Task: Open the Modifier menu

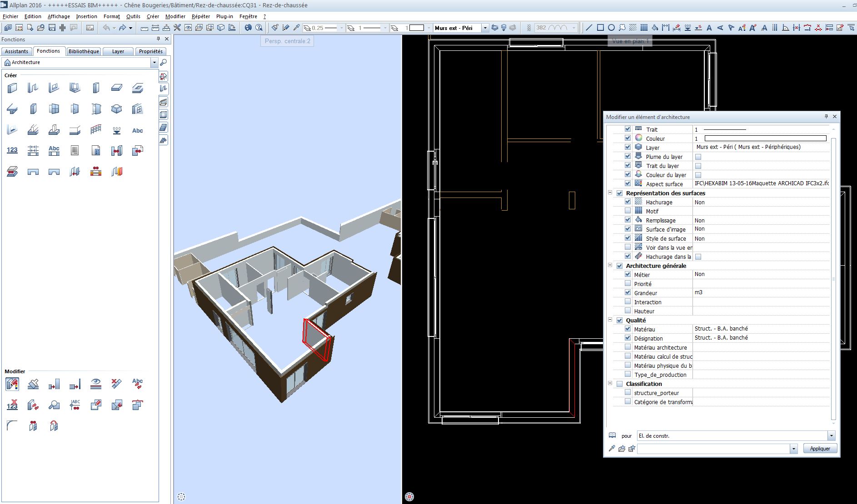Action: tap(175, 16)
